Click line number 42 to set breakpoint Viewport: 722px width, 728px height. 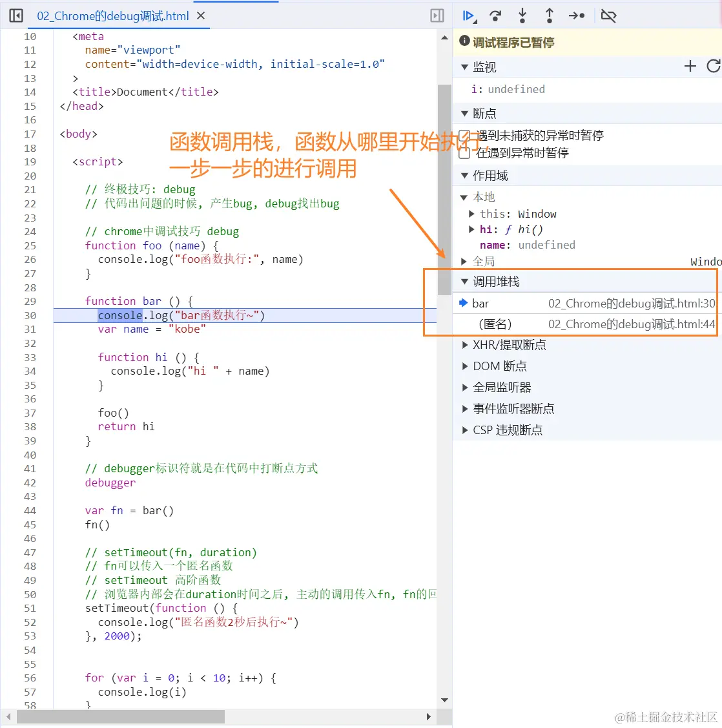(30, 483)
